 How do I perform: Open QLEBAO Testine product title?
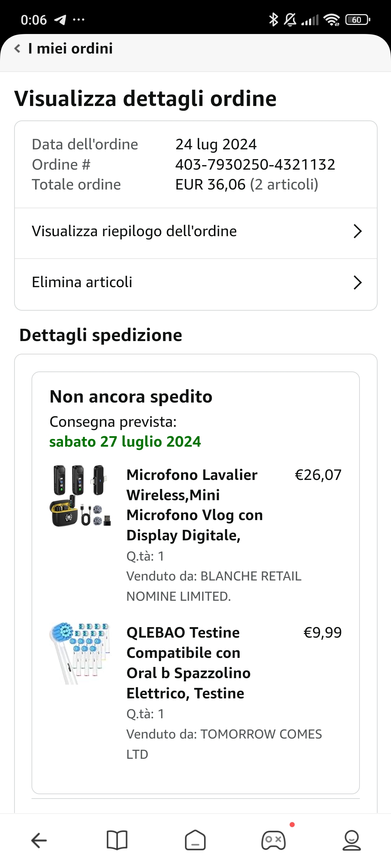tap(188, 663)
